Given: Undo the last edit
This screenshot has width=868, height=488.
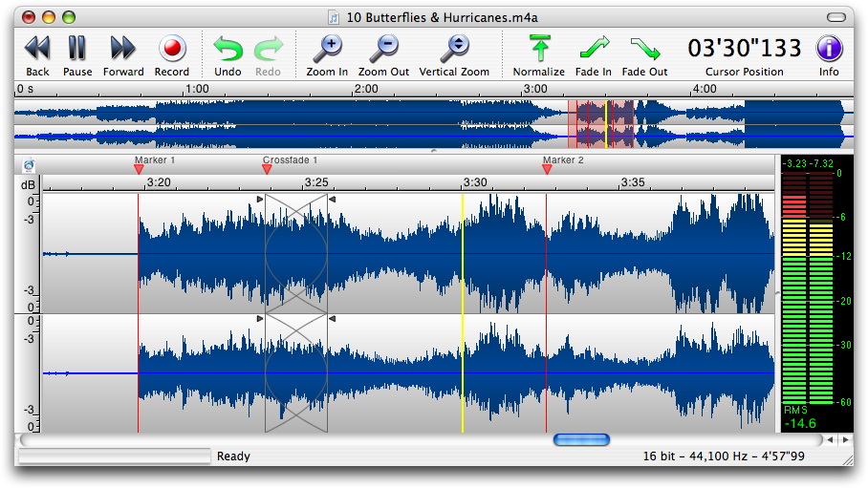Looking at the screenshot, I should pos(228,48).
